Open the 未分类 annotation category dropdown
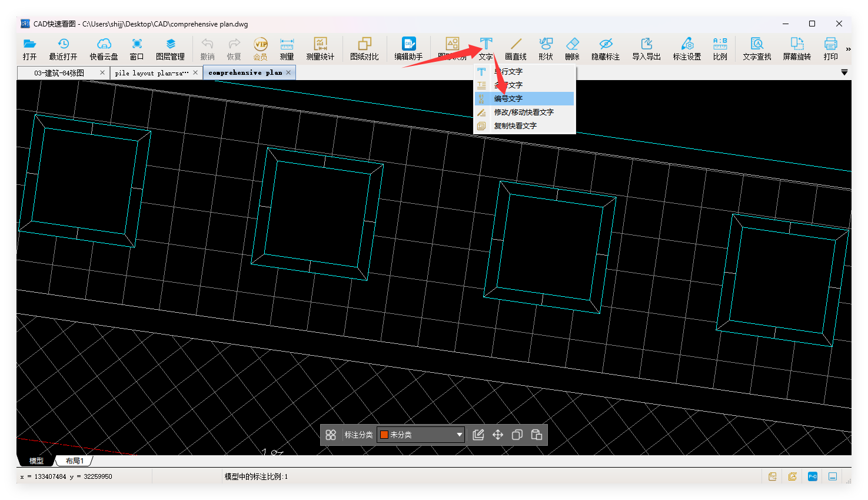This screenshot has height=500, width=868. [x=421, y=435]
